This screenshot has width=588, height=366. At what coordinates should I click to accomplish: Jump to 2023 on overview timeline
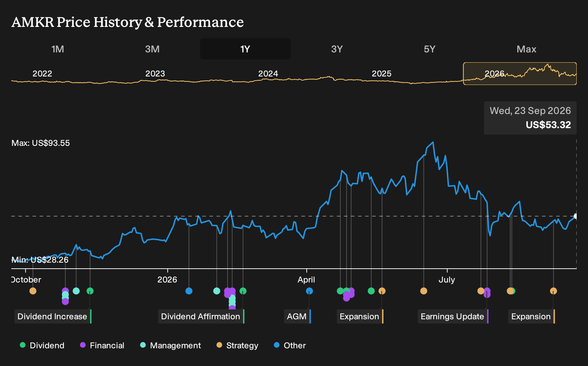[155, 74]
